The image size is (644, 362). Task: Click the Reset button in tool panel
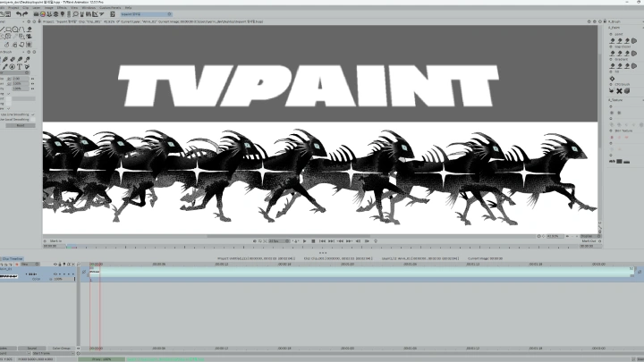tap(21, 125)
